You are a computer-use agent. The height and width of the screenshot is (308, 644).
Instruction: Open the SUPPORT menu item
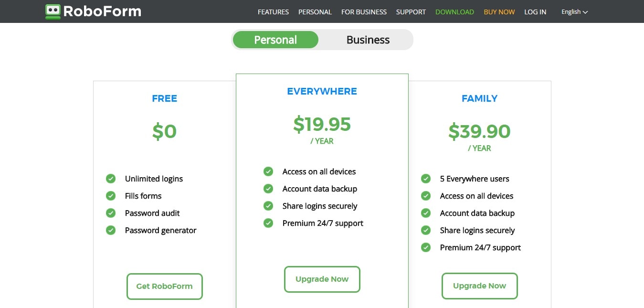click(x=411, y=12)
